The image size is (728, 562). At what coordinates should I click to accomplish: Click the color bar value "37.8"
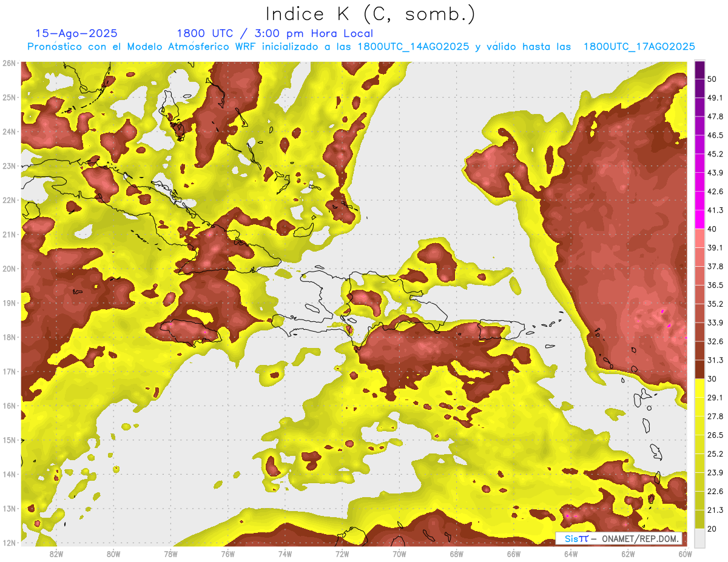point(715,266)
